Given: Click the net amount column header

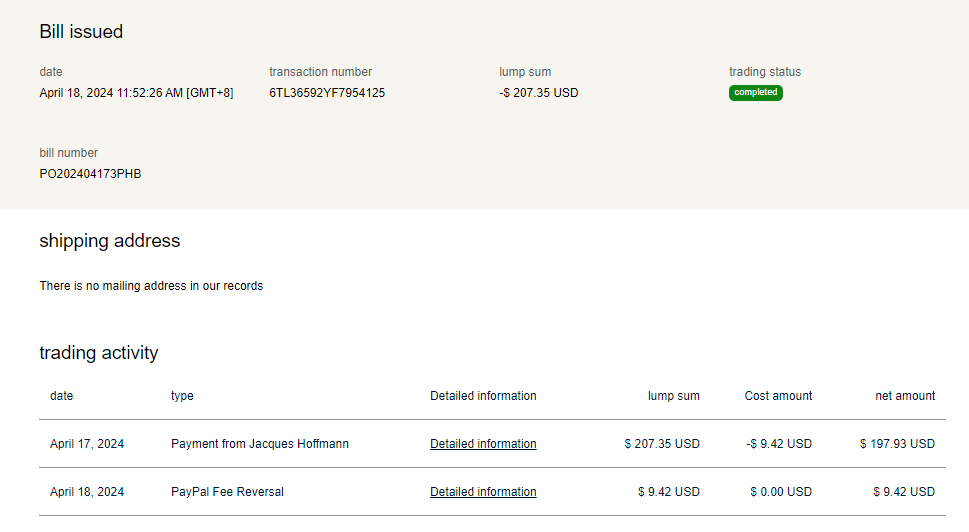Looking at the screenshot, I should [903, 396].
